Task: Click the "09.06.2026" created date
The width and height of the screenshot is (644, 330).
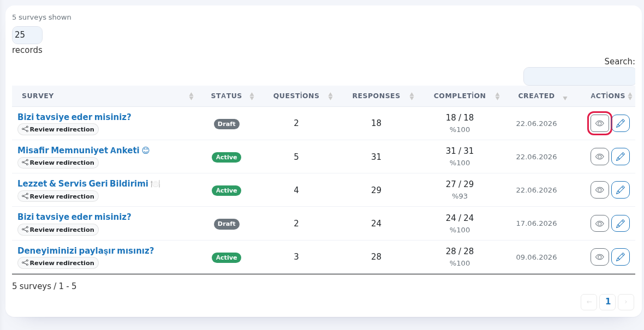Action: pyautogui.click(x=536, y=257)
